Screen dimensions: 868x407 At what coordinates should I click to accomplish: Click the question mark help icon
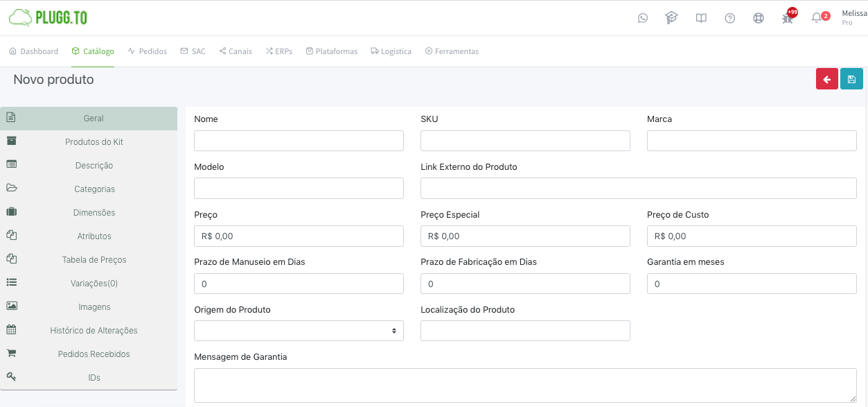729,18
